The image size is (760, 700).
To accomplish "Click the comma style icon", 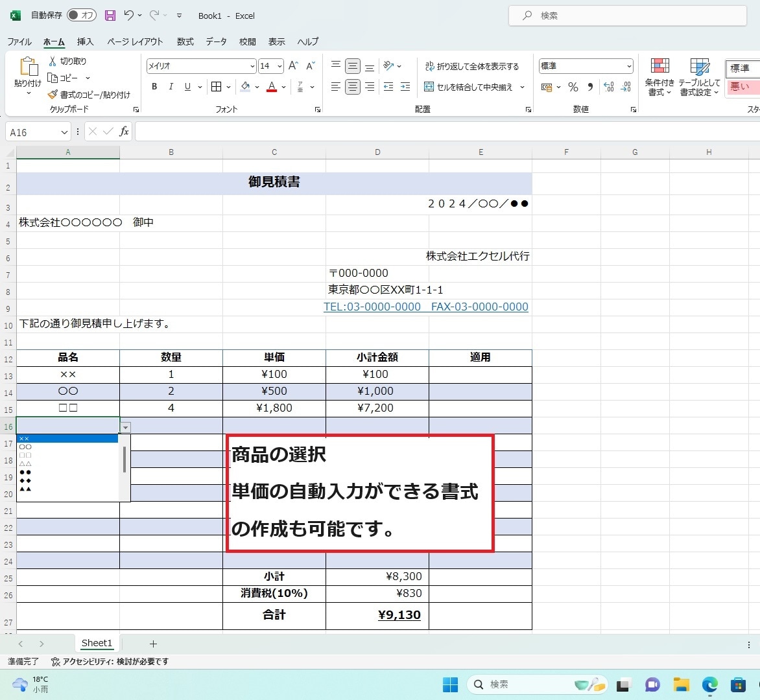I will pos(590,87).
